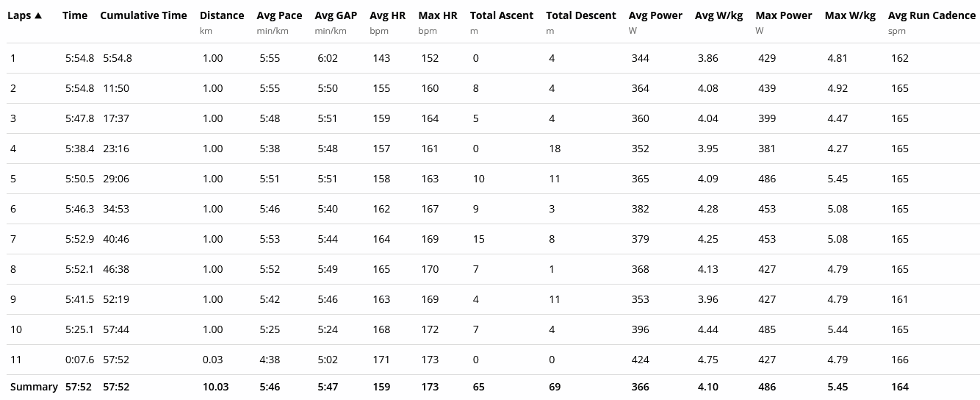Click the Total Descent column header
This screenshot has height=400, width=980.
[581, 15]
